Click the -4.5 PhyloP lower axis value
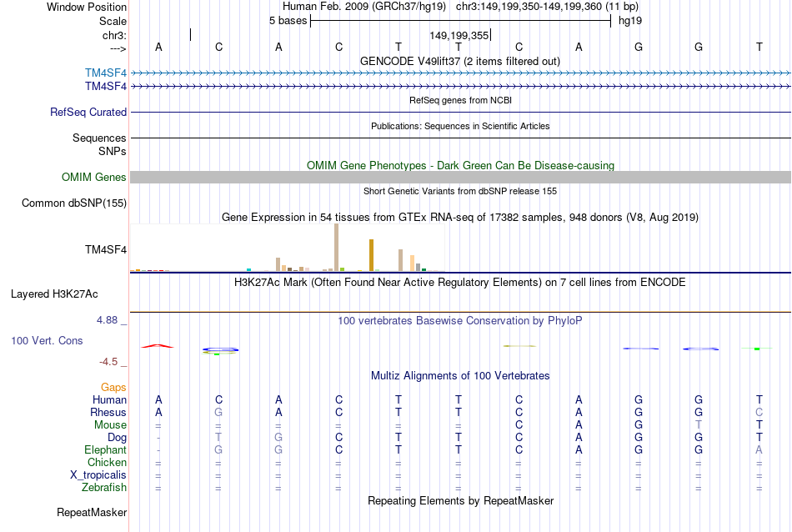Image resolution: width=792 pixels, height=532 pixels. 108,362
